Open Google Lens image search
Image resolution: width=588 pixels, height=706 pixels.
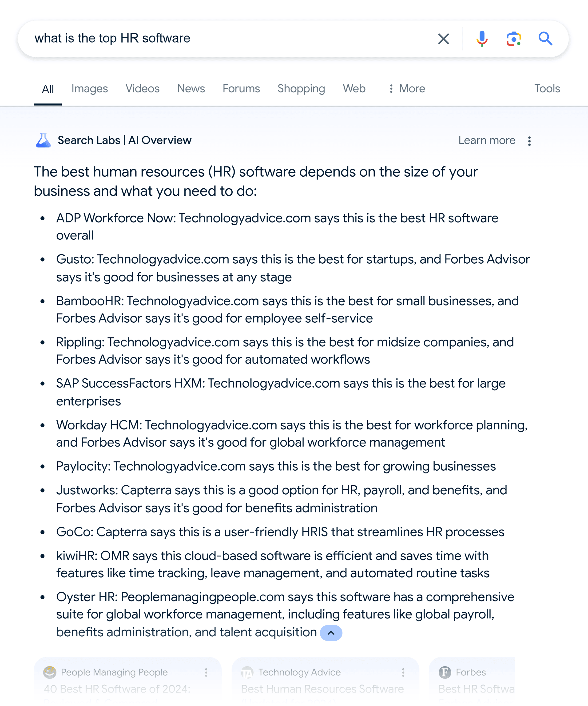tap(513, 39)
